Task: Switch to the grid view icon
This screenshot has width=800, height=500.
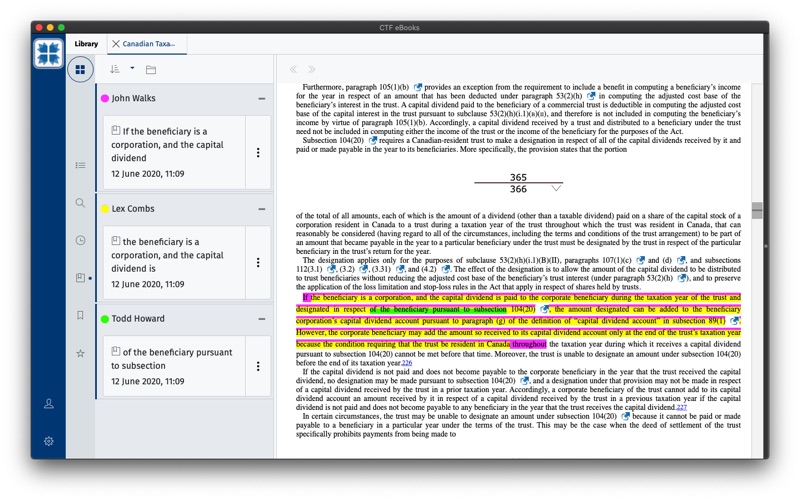Action: pyautogui.click(x=80, y=69)
